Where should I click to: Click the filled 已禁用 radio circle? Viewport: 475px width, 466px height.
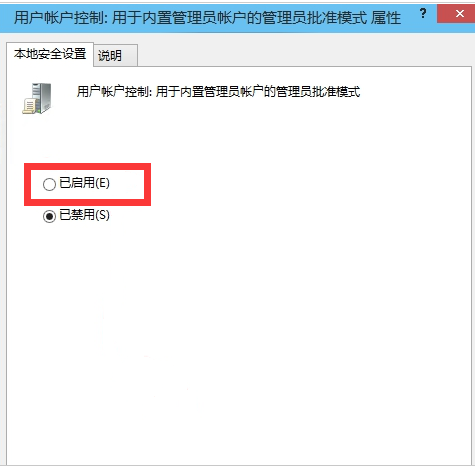tap(49, 217)
